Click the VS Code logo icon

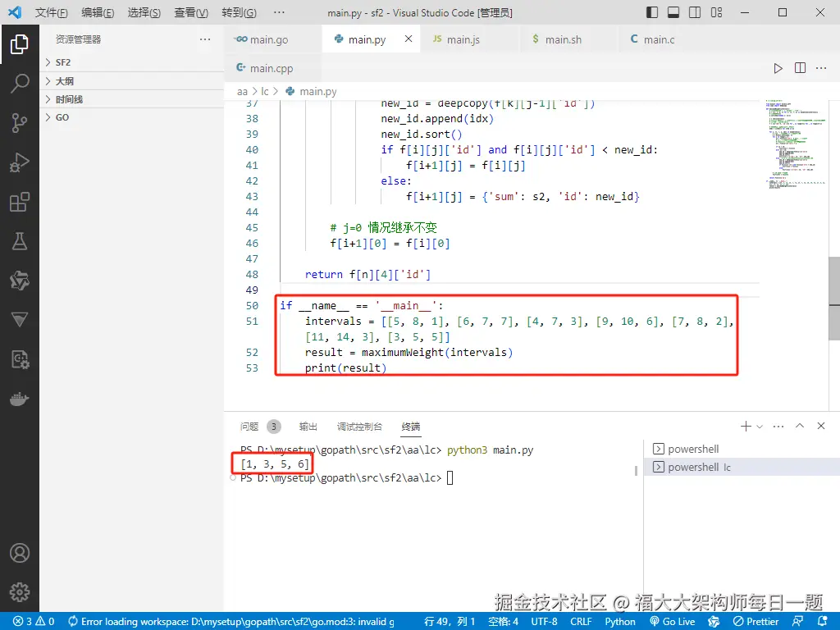(15, 12)
